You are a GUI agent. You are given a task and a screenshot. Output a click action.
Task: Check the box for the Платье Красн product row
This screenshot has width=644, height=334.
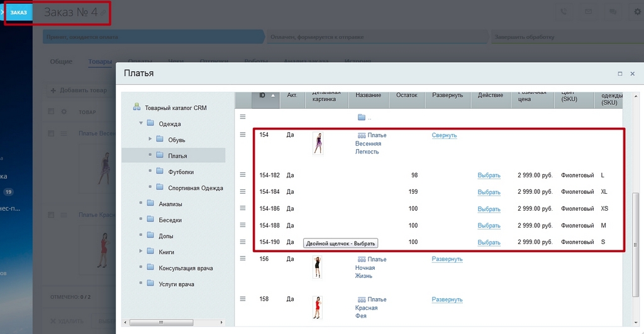tap(51, 214)
